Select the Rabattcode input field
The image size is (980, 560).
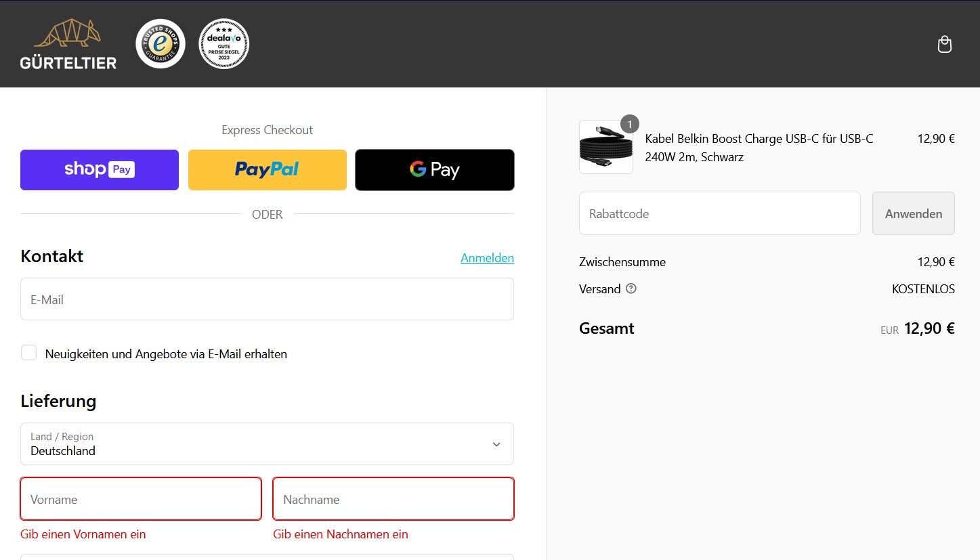click(720, 213)
